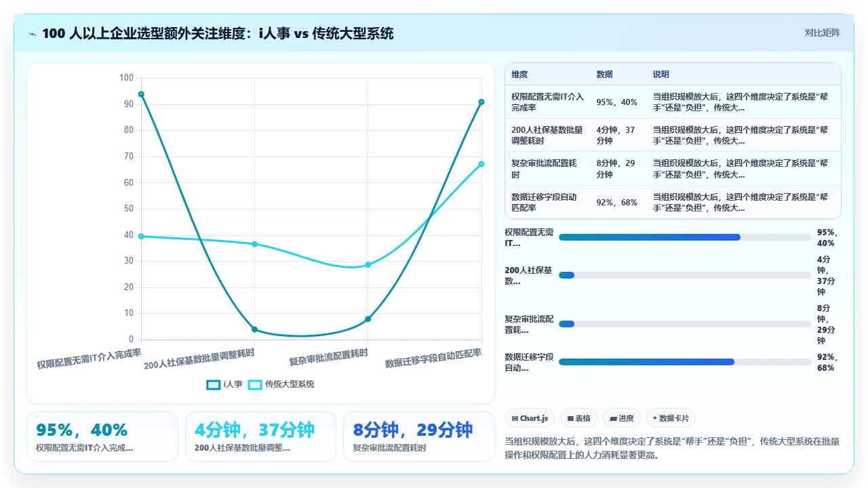Click the 数据卡片 tag chip
This screenshot has width=868, height=488.
click(671, 418)
